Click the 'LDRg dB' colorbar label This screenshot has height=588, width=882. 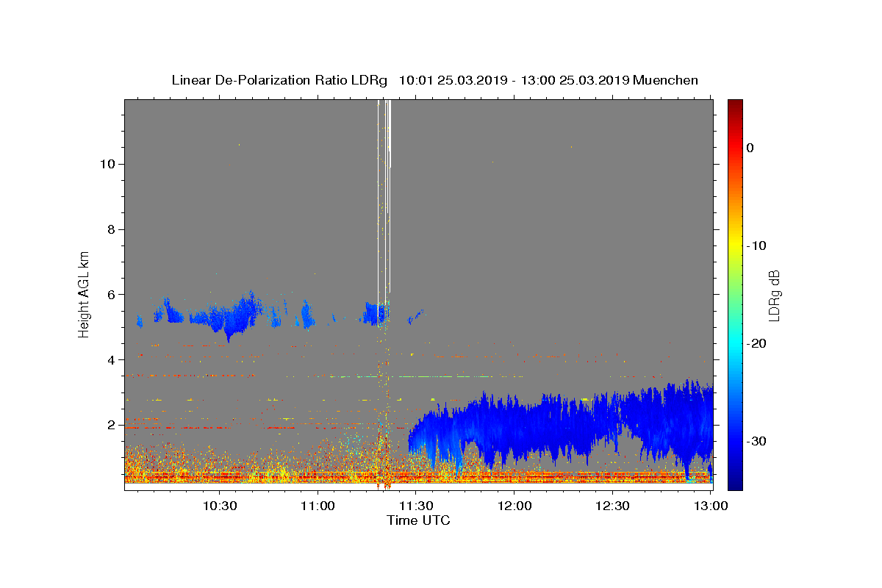[773, 295]
